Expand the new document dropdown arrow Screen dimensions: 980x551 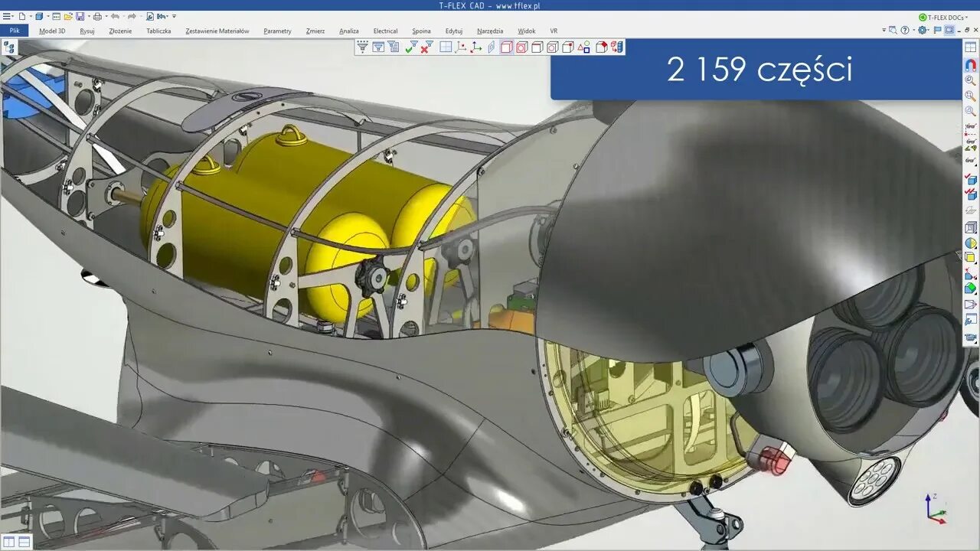click(x=31, y=16)
